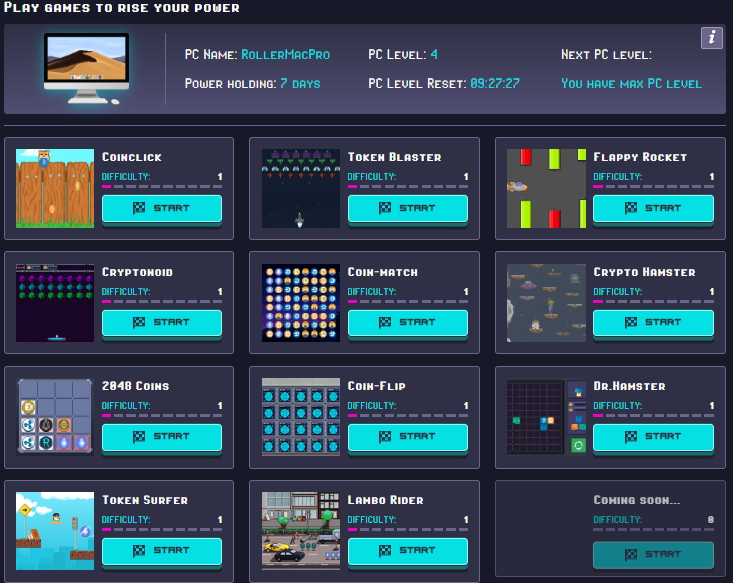Select the Dr.Hamster game preview image
This screenshot has height=583, width=733.
546,417
